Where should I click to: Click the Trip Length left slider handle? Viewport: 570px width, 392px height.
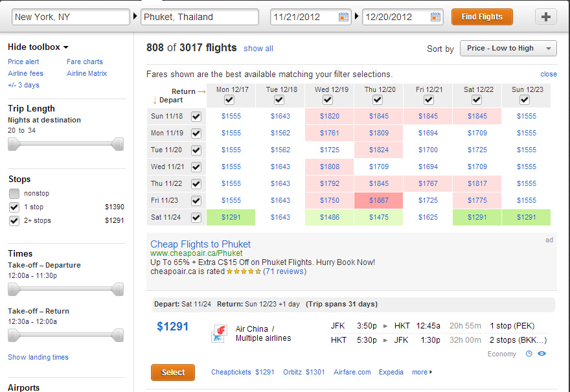(x=13, y=144)
